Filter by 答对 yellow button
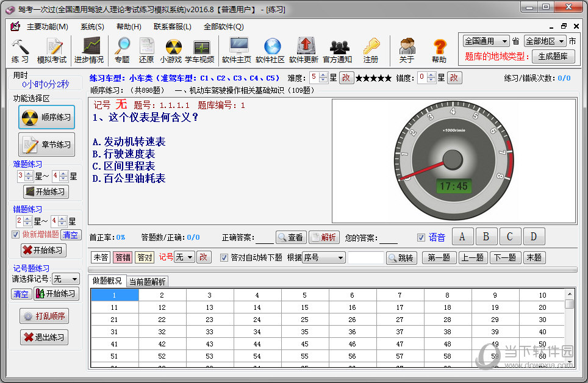Image resolution: width=588 pixels, height=383 pixels. tap(145, 257)
